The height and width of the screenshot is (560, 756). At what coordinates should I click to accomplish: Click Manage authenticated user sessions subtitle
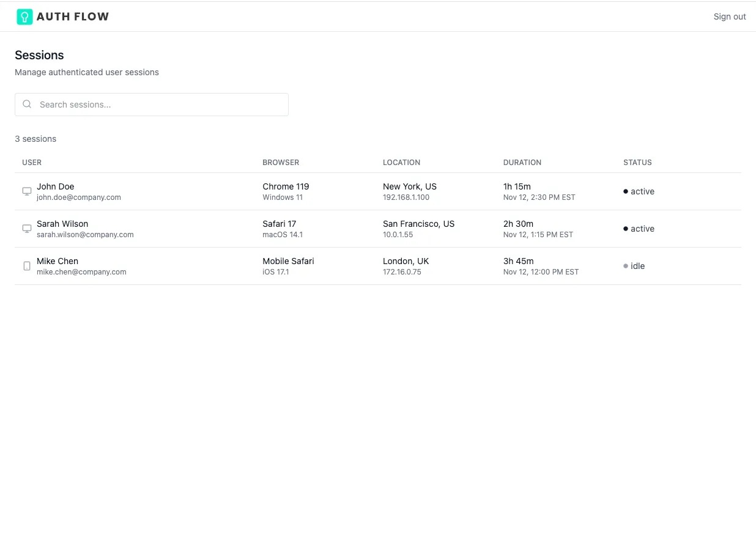point(87,72)
